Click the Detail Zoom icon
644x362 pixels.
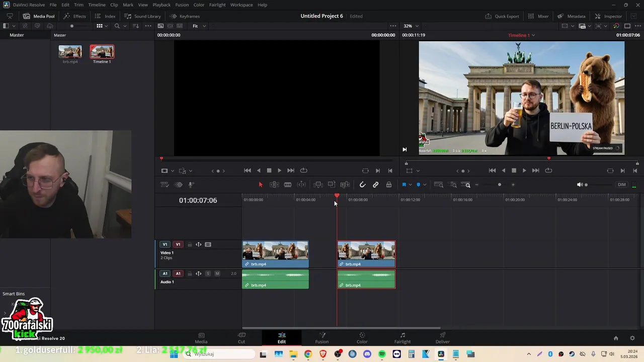(x=453, y=185)
